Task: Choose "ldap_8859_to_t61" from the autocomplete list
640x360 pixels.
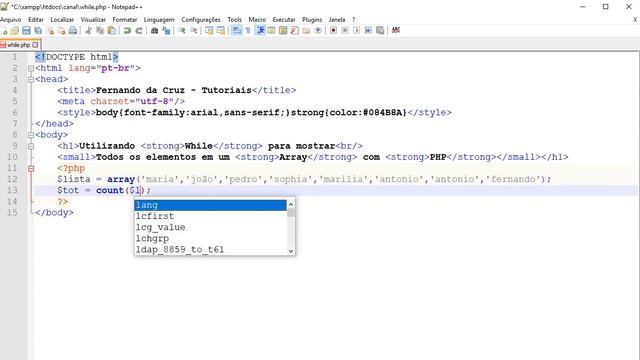Action: [x=211, y=249]
